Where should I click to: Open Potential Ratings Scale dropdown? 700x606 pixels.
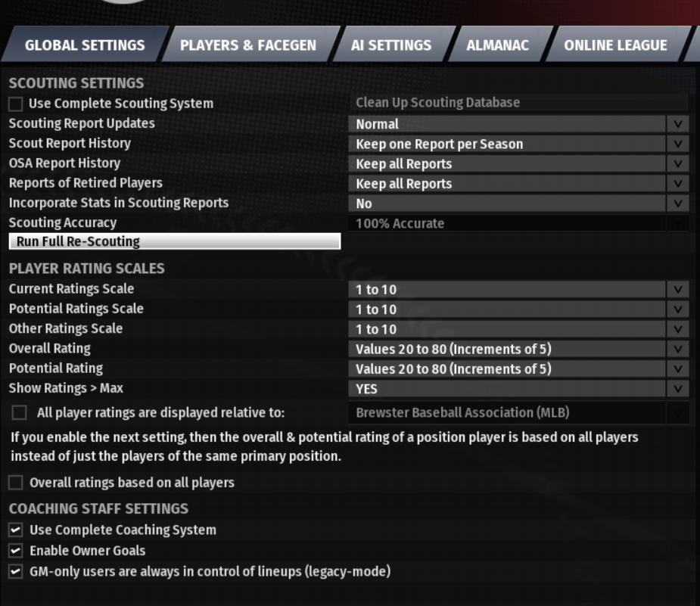518,309
